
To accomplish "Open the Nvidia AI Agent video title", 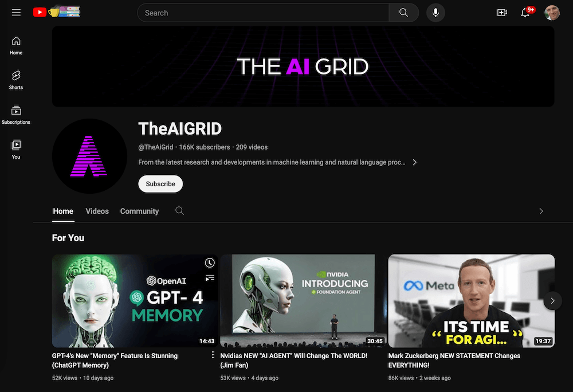I will coord(294,360).
